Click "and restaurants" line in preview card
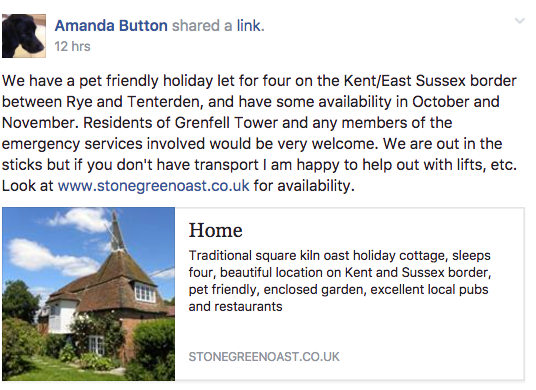Screen dimensions: 536x390 click(x=236, y=307)
